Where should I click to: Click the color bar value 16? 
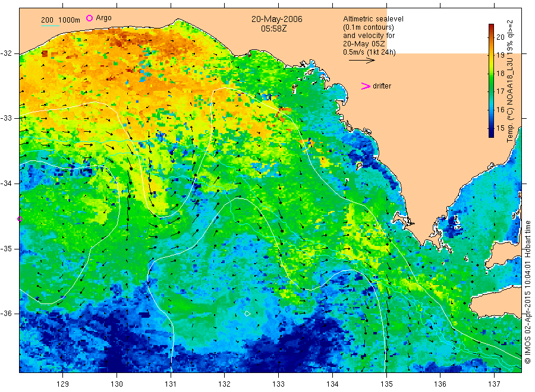(x=500, y=110)
